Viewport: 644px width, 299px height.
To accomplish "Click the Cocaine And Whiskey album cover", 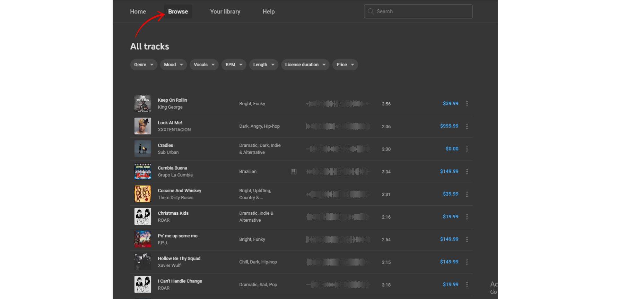I will (143, 194).
